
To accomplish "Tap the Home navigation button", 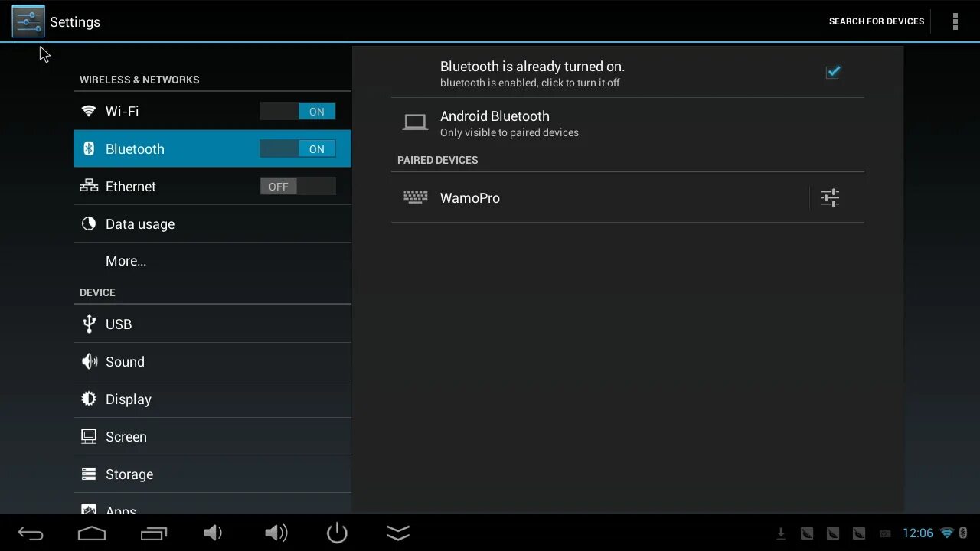I will point(92,533).
